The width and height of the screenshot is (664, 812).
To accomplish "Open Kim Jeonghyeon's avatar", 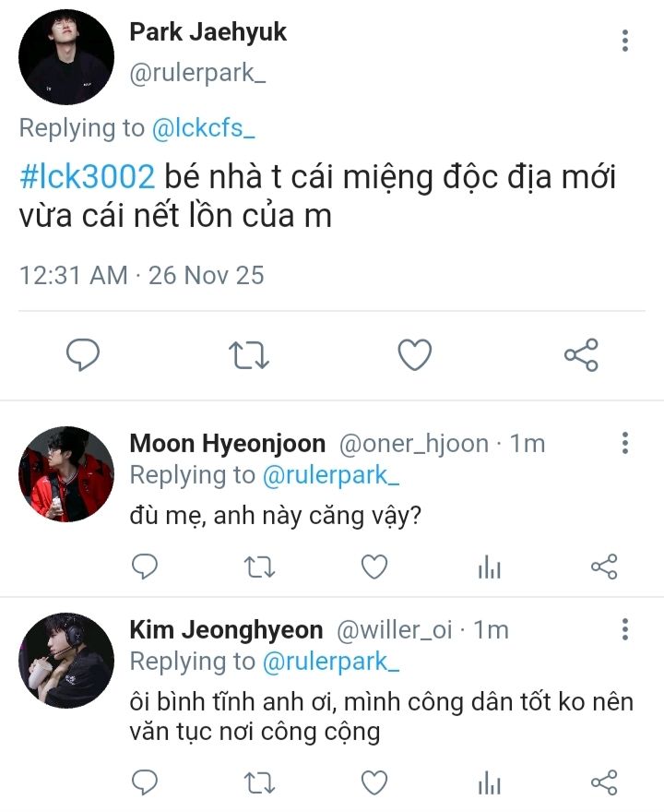I will pyautogui.click(x=66, y=661).
